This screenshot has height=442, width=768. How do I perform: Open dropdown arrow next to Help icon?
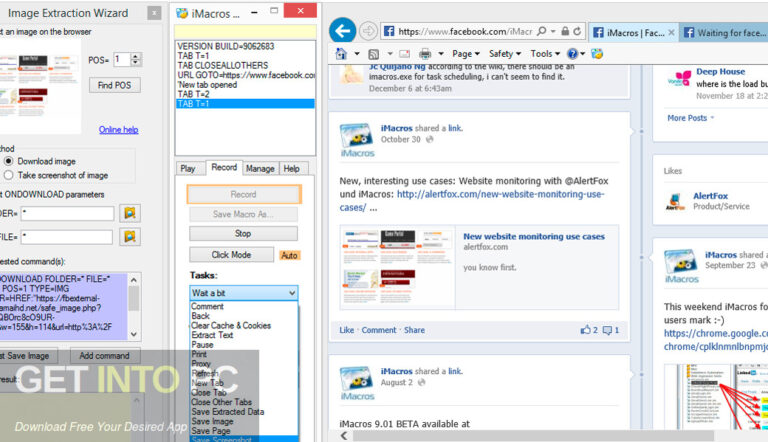[x=582, y=54]
